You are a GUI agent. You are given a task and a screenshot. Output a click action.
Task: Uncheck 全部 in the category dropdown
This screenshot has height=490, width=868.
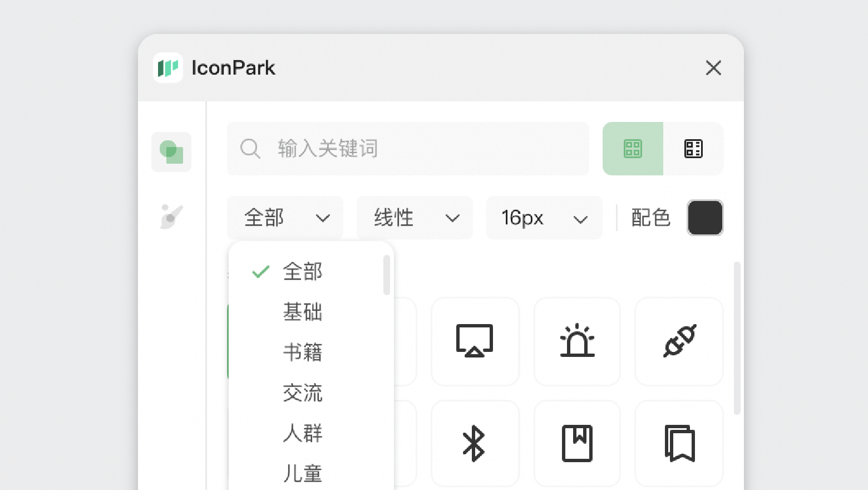pos(302,272)
